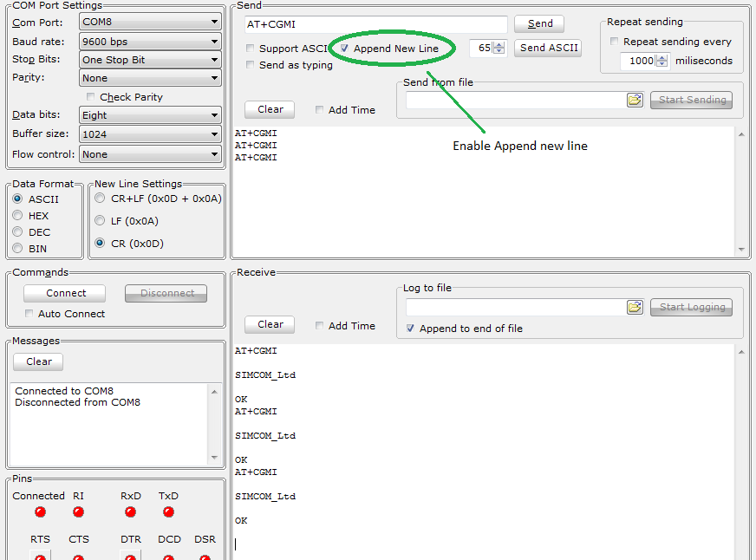Increase the repeat interval milliseconds spinner

[663, 57]
